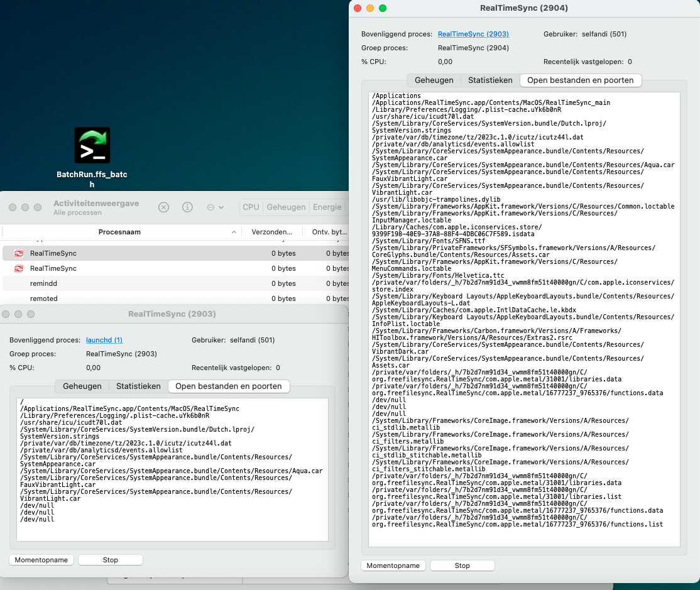
Task: Open the launchd (1) parent process link
Action: coord(104,340)
